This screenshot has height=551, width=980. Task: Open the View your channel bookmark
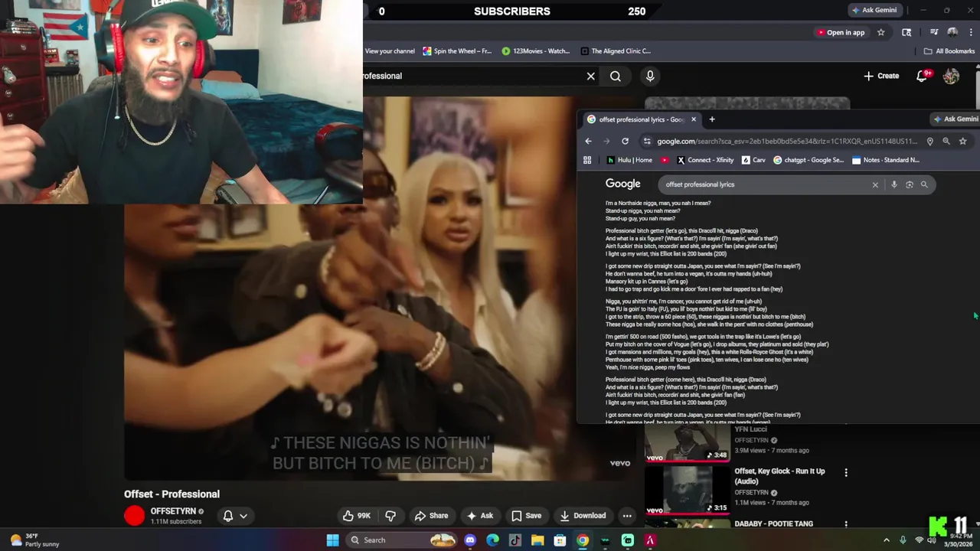click(390, 51)
